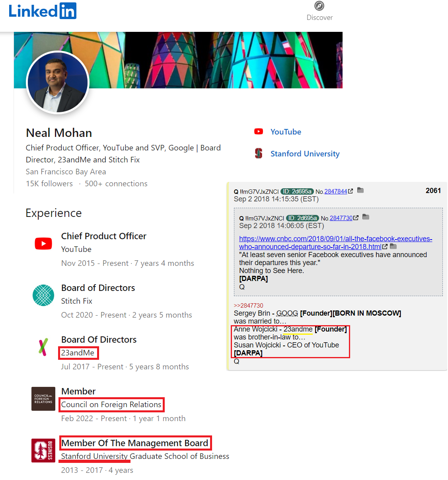Image resolution: width=448 pixels, height=480 pixels.
Task: Click the Stanford University shield icon
Action: point(259,153)
